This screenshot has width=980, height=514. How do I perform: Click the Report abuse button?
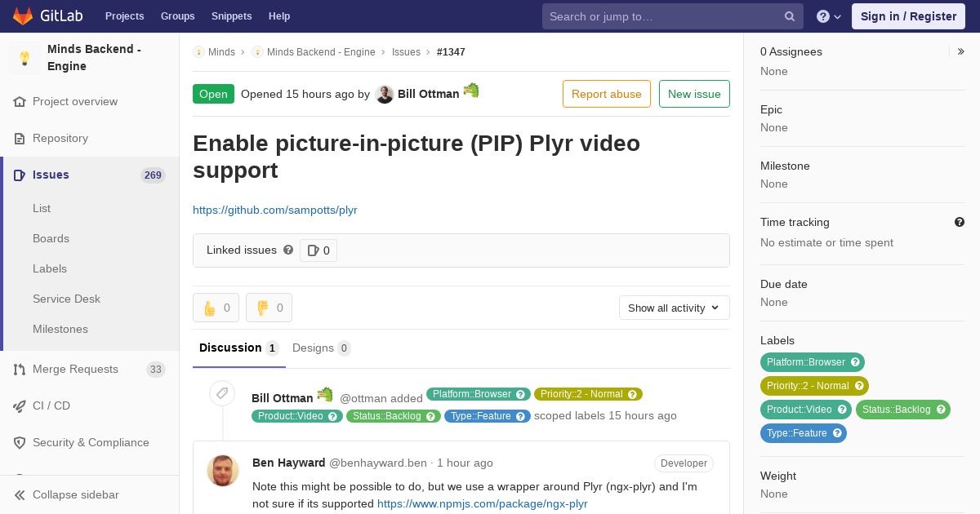607,94
